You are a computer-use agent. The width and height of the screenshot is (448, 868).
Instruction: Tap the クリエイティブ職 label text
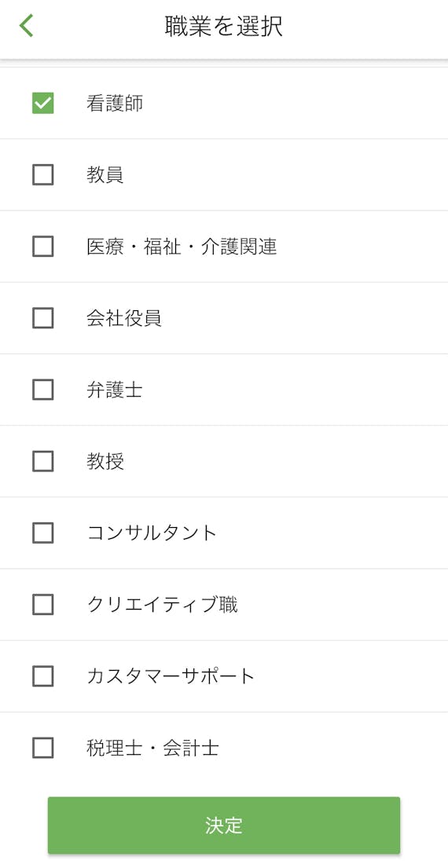coord(162,605)
